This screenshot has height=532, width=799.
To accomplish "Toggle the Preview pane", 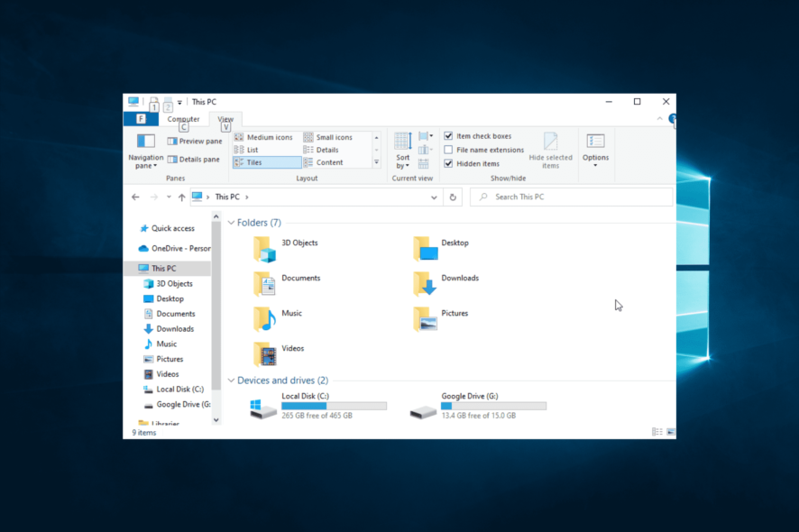I will [x=195, y=142].
